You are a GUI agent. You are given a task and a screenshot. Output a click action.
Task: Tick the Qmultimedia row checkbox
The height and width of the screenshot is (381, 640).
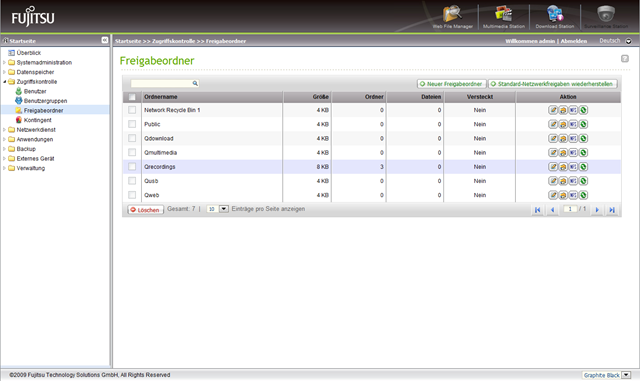(132, 152)
